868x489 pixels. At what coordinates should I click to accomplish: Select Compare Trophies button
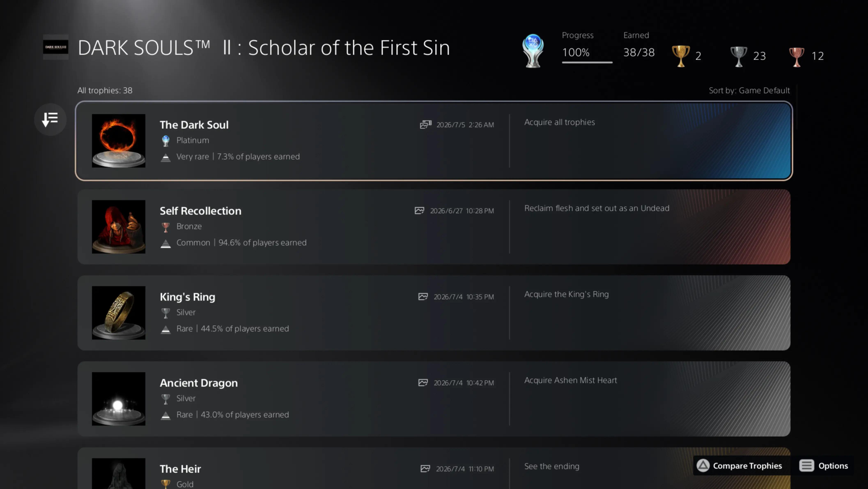[x=739, y=466]
